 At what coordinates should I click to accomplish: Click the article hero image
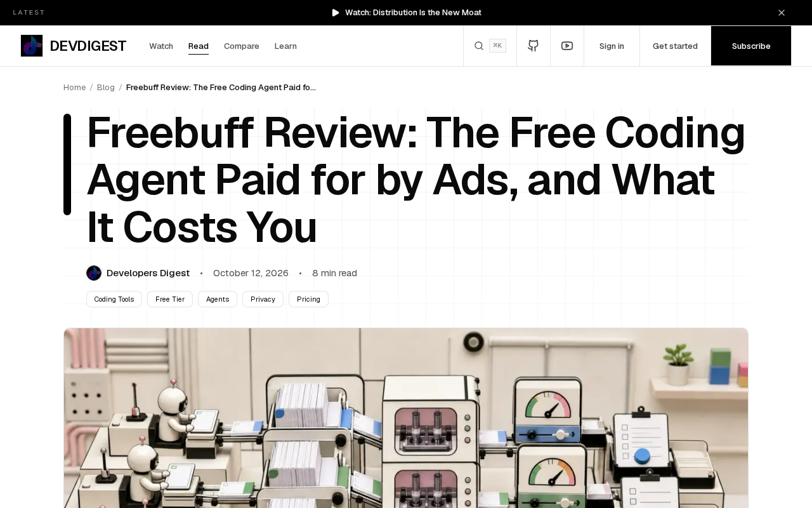click(x=406, y=418)
